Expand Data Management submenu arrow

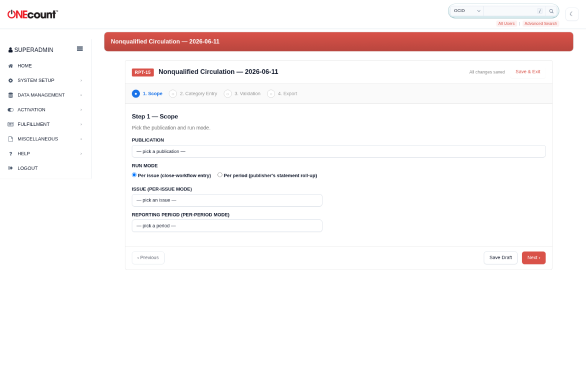coord(81,95)
